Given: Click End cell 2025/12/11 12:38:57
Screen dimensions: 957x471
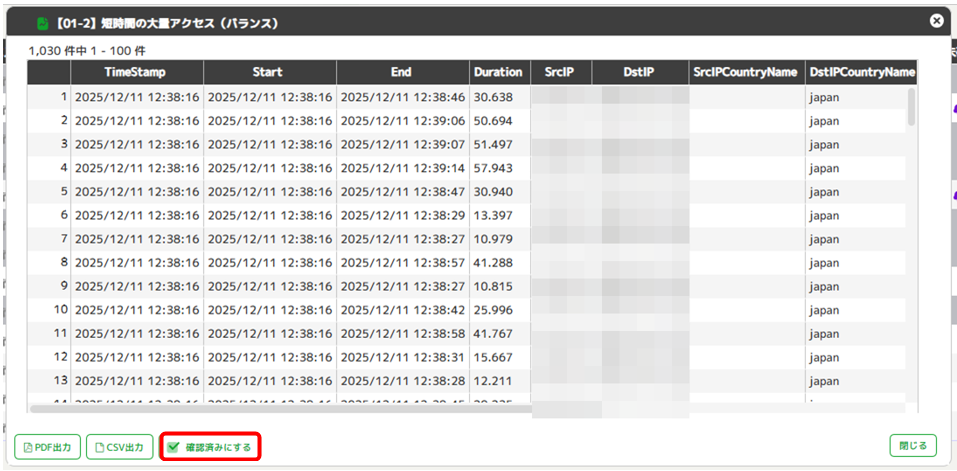Looking at the screenshot, I should (403, 262).
